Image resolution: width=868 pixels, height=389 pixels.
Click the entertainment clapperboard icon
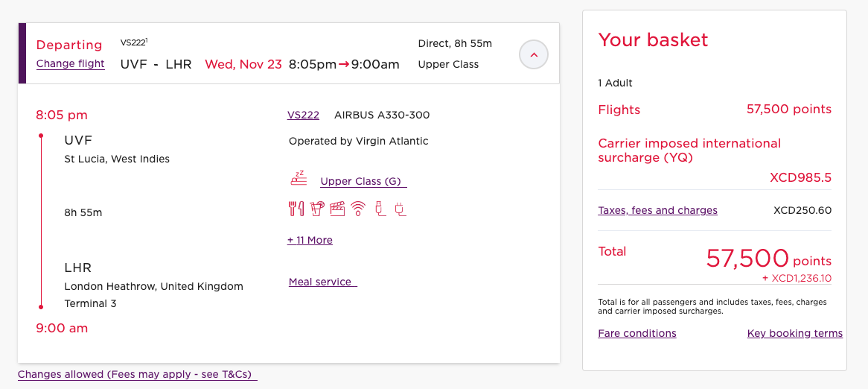point(337,209)
